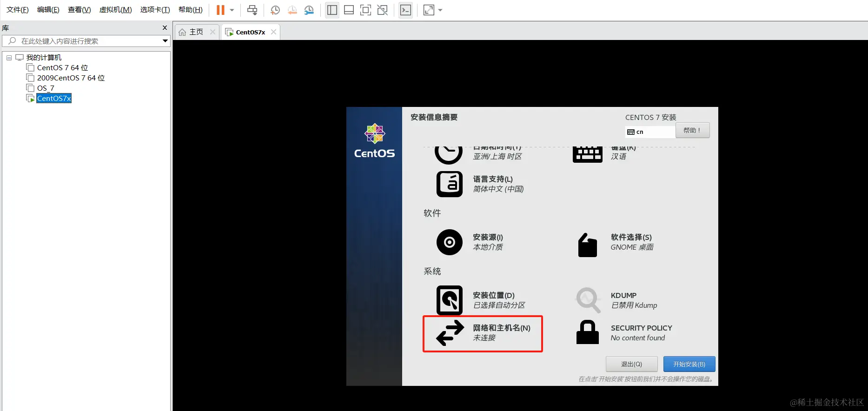
Task: Click the 已禁用 Kdump text
Action: (634, 305)
